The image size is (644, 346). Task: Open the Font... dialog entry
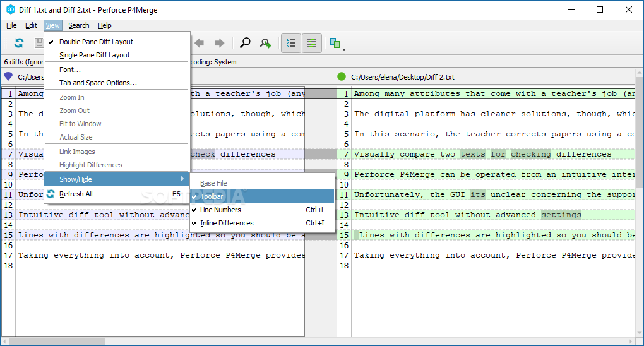coord(117,69)
